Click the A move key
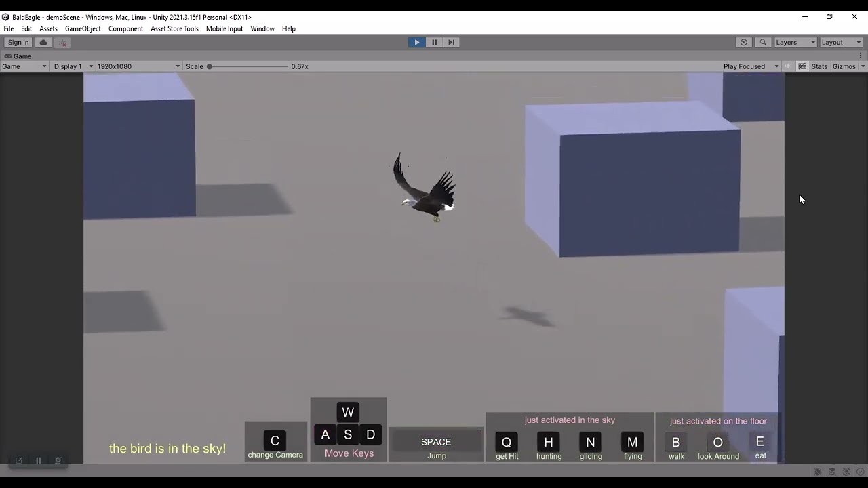868x488 pixels. tap(325, 434)
